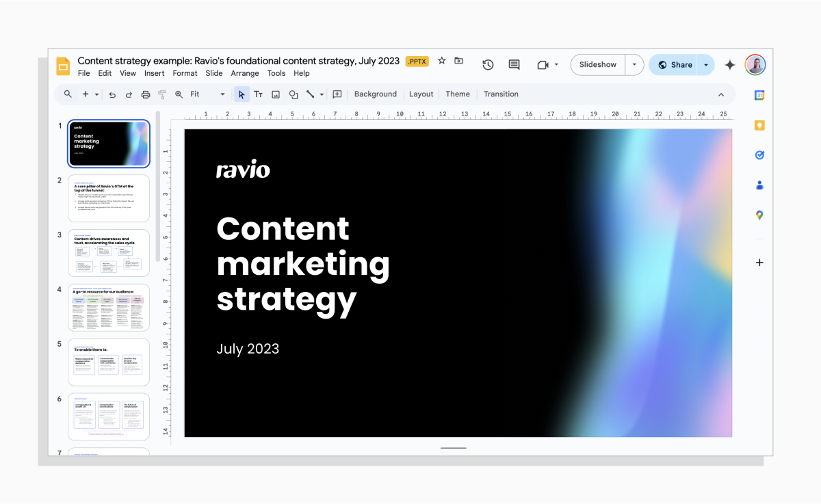The width and height of the screenshot is (821, 504).
Task: Click the Insert image icon
Action: tap(276, 94)
